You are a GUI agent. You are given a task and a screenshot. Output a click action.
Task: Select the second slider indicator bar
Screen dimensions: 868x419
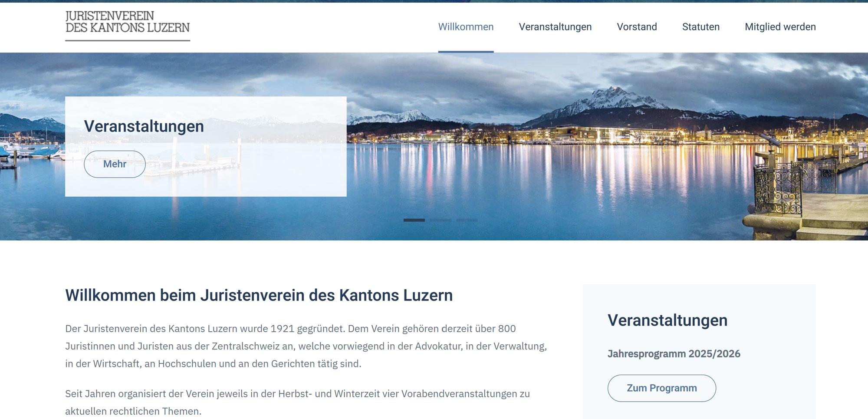click(440, 220)
